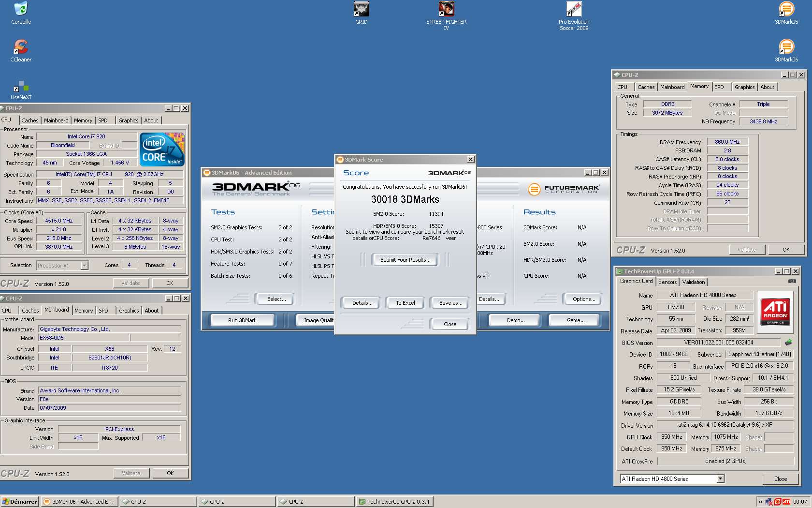
Task: Select Mainboard tab in CPU-Z Memory window
Action: point(672,87)
